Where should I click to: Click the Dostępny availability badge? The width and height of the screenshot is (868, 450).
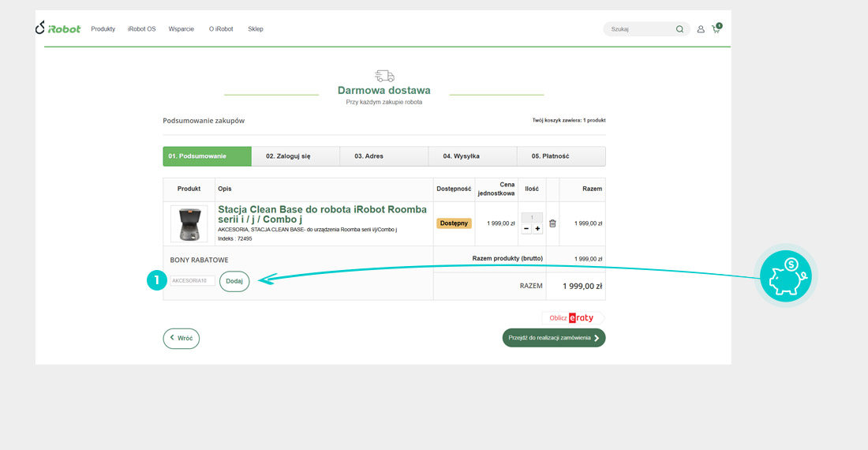(454, 223)
